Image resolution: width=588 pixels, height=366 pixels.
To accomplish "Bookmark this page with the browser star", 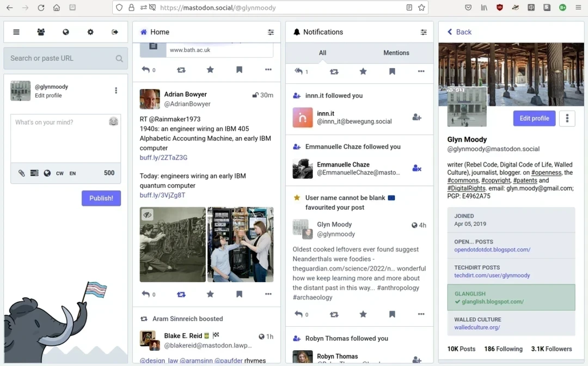I will point(421,8).
